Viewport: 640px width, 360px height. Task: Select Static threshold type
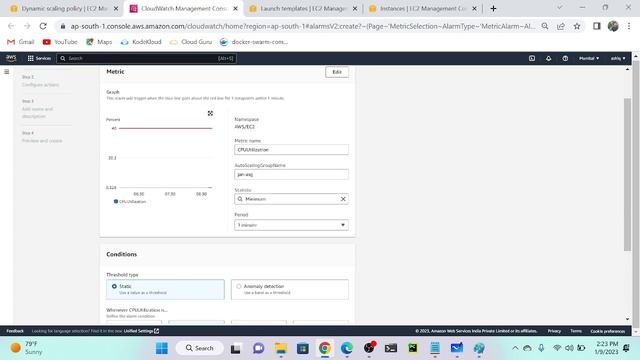[165, 289]
